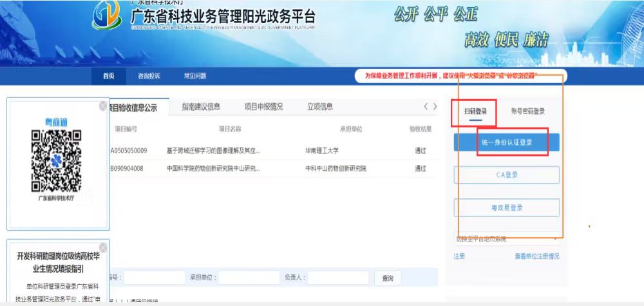The image size is (644, 306).
Task: Click the 中科中山药物创新研究院 unit cell
Action: 336,168
